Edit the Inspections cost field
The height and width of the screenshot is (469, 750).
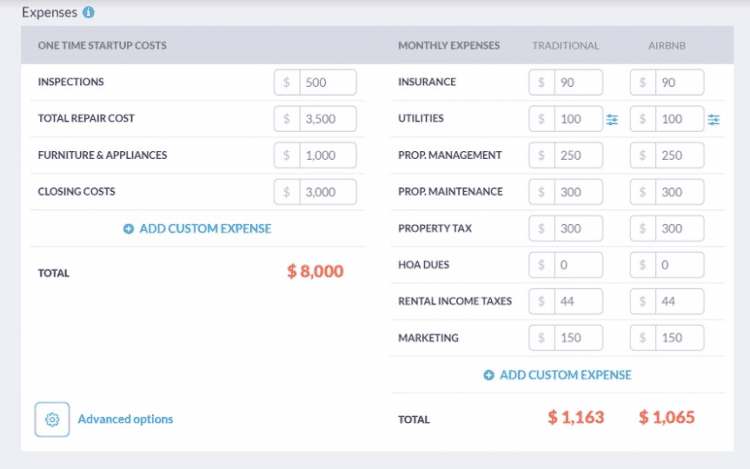pyautogui.click(x=327, y=82)
